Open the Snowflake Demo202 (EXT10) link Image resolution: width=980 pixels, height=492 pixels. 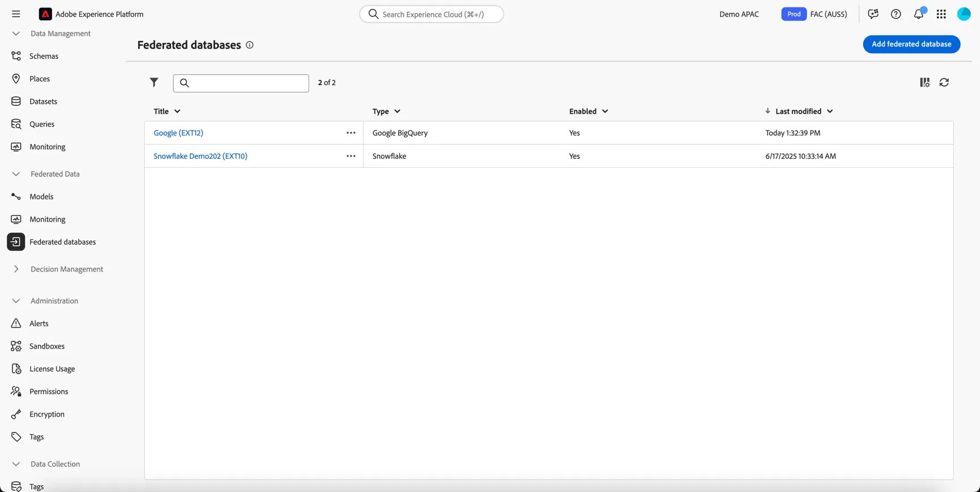(200, 156)
